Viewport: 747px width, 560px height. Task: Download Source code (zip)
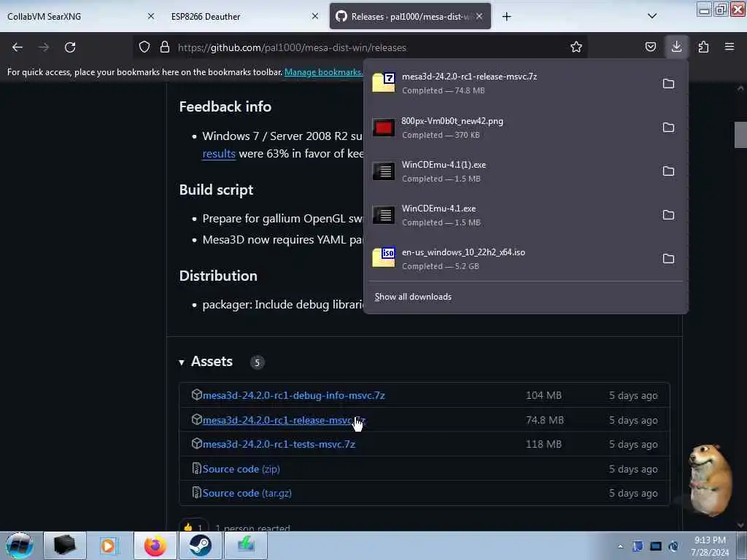[241, 469]
